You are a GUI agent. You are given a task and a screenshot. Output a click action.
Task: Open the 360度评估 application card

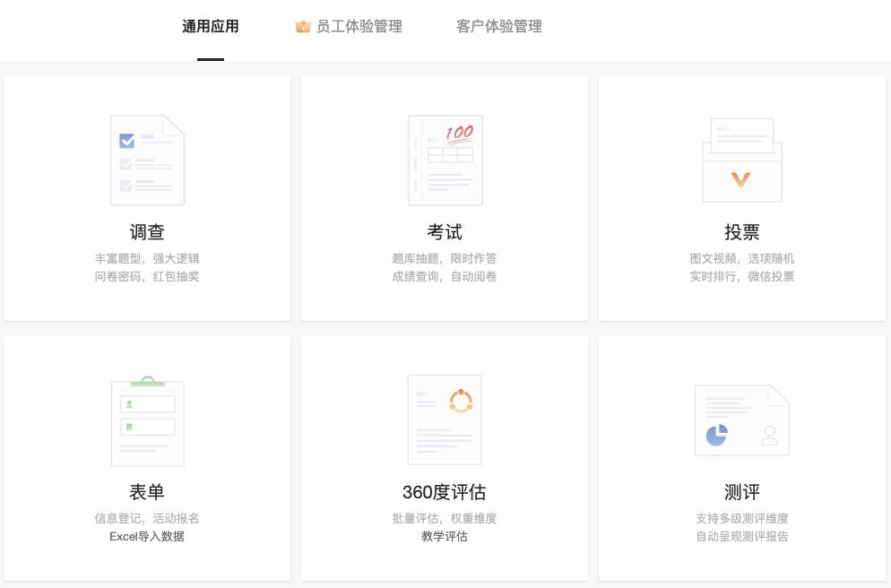click(445, 457)
